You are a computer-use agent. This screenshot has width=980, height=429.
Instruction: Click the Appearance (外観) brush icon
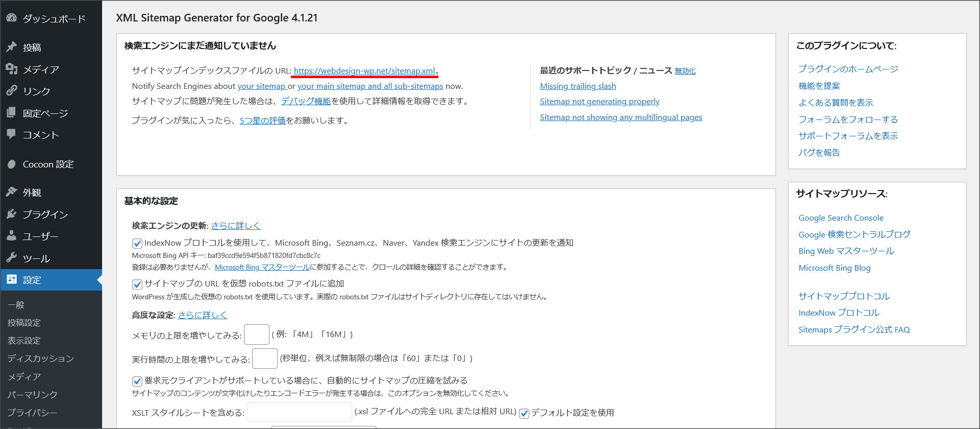coord(11,192)
